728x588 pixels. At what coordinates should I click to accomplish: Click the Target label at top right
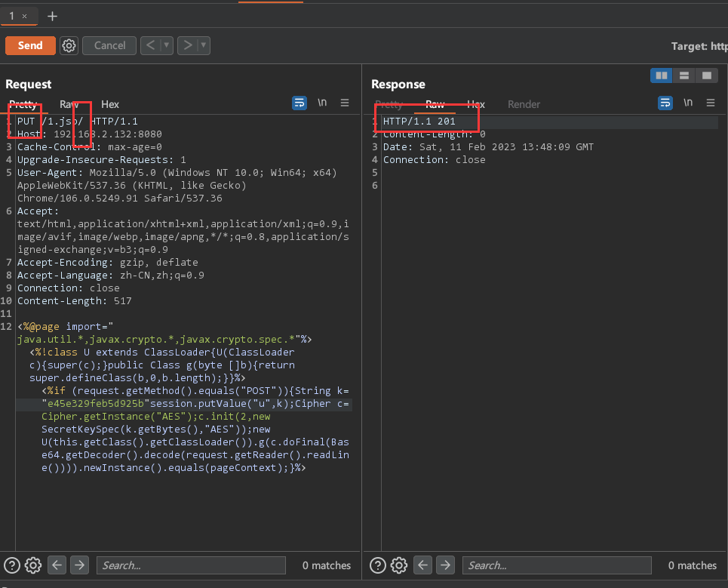tap(699, 46)
